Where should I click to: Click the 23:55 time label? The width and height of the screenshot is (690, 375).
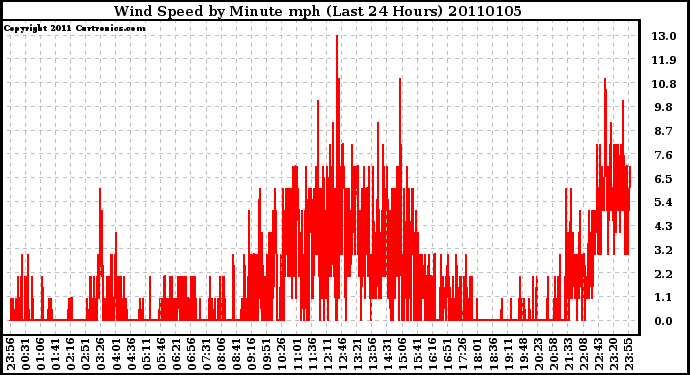(x=630, y=355)
